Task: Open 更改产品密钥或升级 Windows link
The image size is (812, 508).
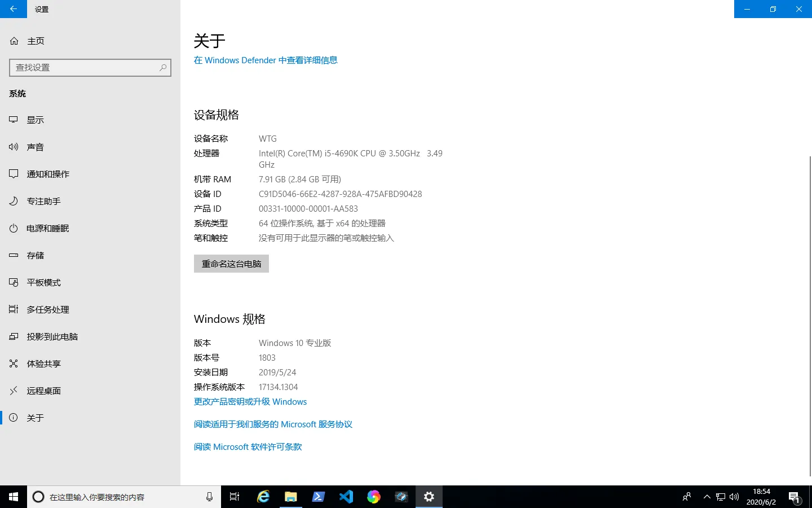Action: coord(250,402)
